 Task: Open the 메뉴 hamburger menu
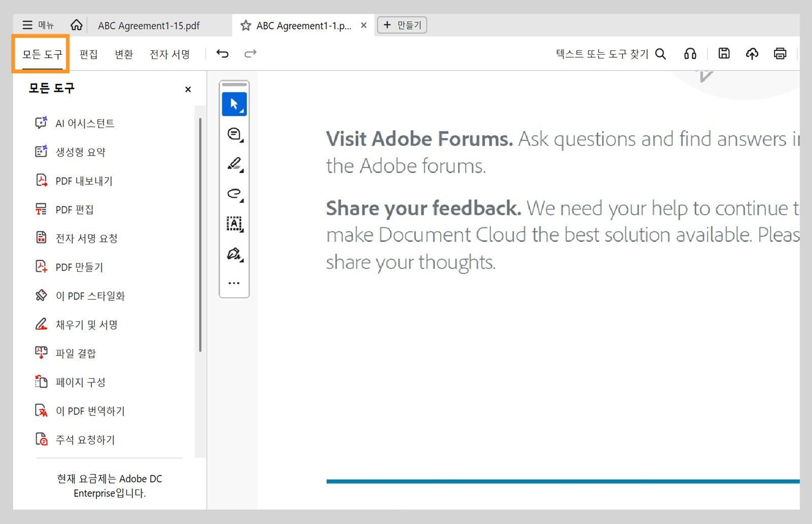[x=38, y=25]
